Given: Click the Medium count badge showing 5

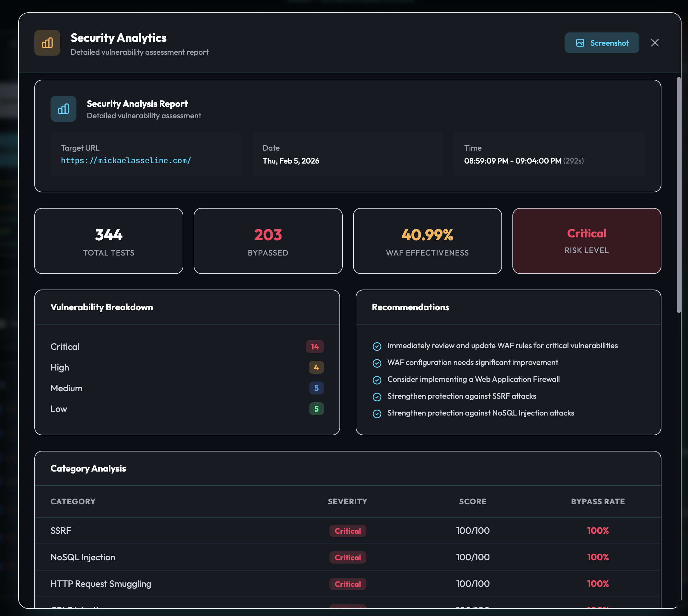Looking at the screenshot, I should pos(316,388).
